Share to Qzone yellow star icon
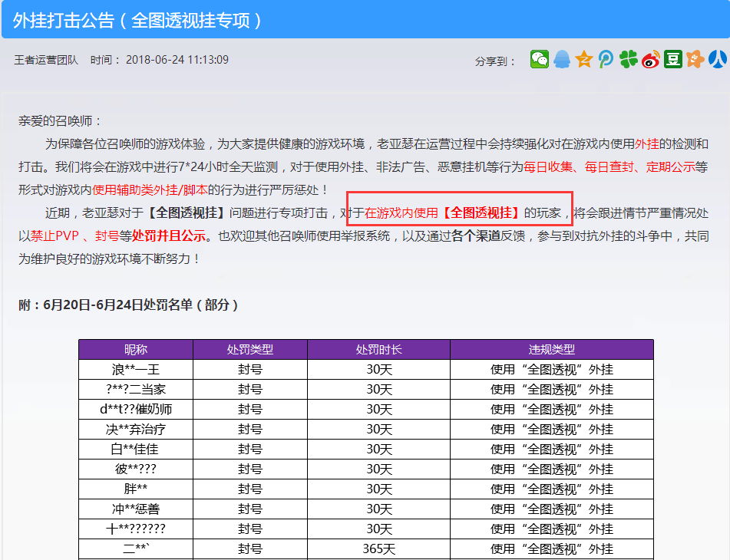730x560 pixels. 584,60
